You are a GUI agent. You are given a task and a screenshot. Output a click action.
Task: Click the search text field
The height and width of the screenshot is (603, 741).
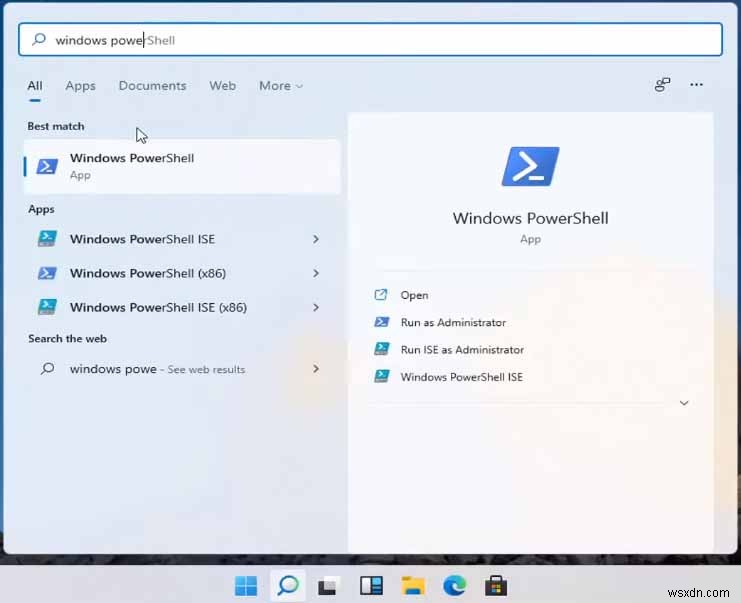(x=370, y=39)
